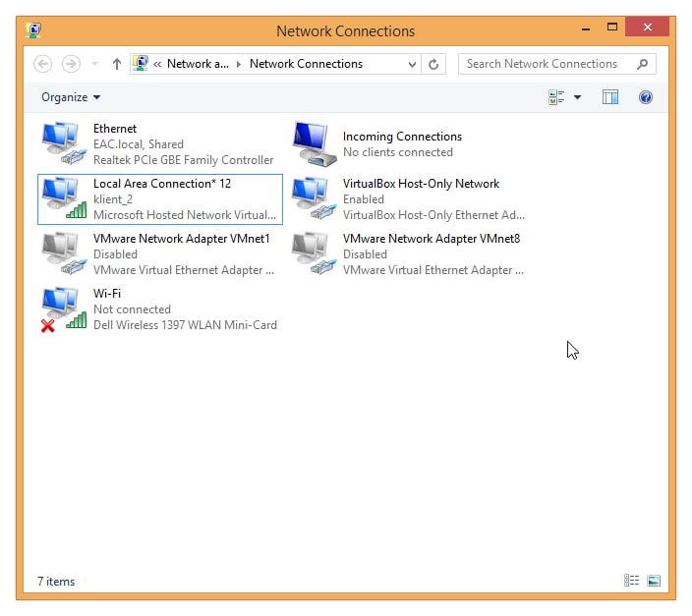This screenshot has width=692, height=616.
Task: Select the Wi-Fi adapter icon
Action: pyautogui.click(x=64, y=308)
